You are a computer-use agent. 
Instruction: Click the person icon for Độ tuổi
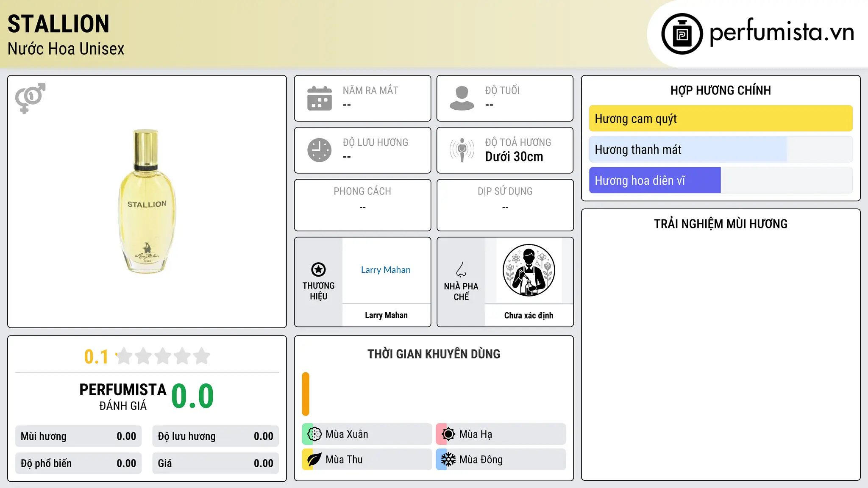tap(462, 98)
